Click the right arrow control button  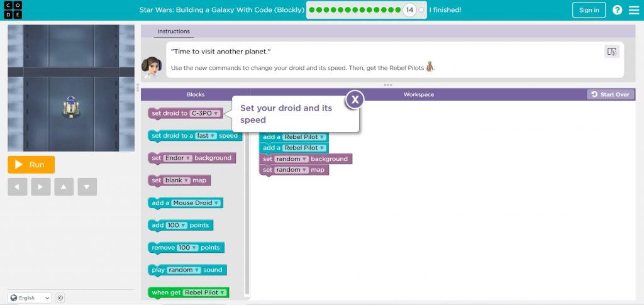(41, 187)
